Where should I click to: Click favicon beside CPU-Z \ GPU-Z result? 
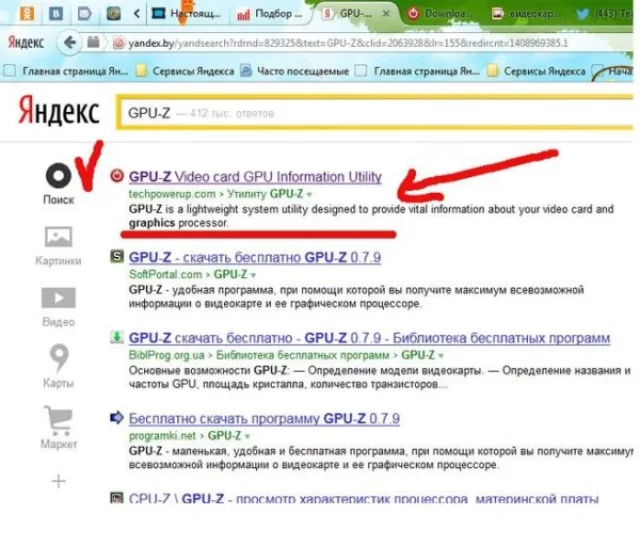117,498
